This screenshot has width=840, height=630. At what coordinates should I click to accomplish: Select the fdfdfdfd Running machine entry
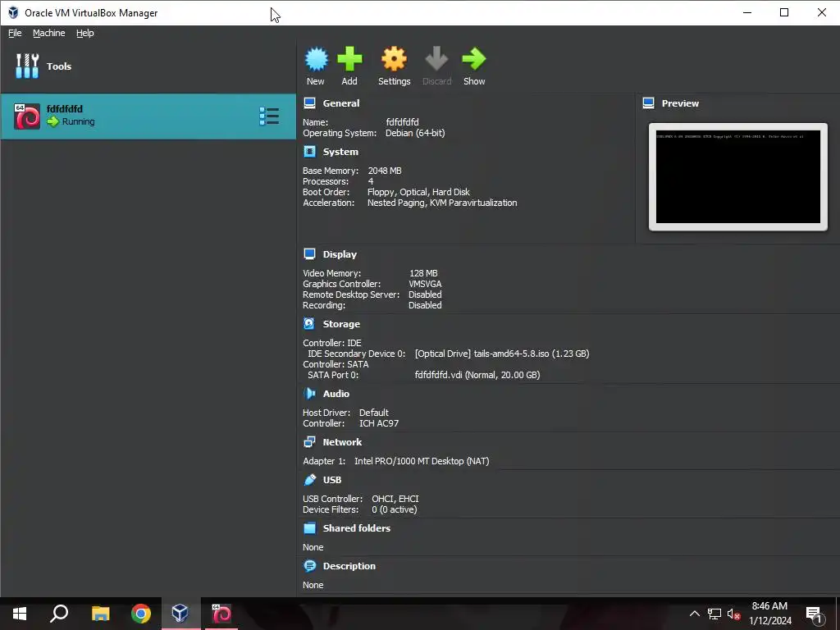click(148, 116)
